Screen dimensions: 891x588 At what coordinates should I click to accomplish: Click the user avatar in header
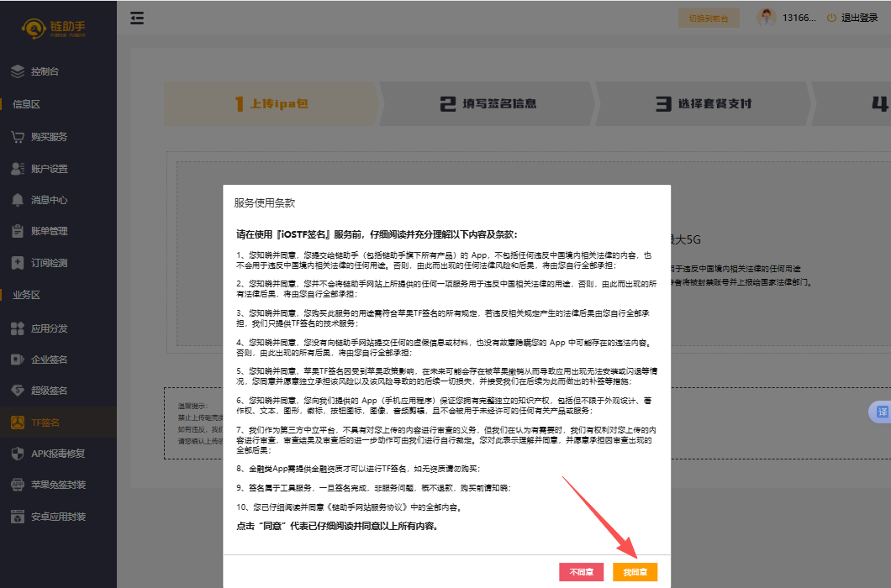766,18
